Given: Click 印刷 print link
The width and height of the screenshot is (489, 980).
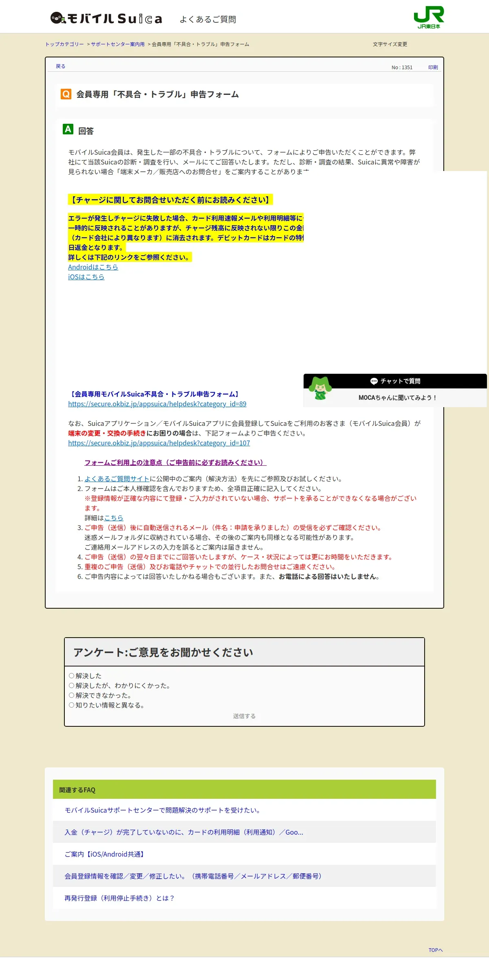Looking at the screenshot, I should (433, 68).
